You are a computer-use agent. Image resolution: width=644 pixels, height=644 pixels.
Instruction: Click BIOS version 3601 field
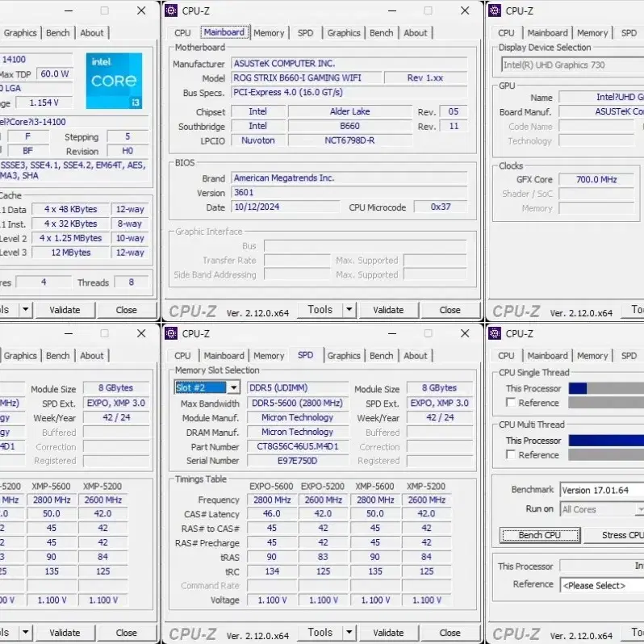tap(349, 192)
